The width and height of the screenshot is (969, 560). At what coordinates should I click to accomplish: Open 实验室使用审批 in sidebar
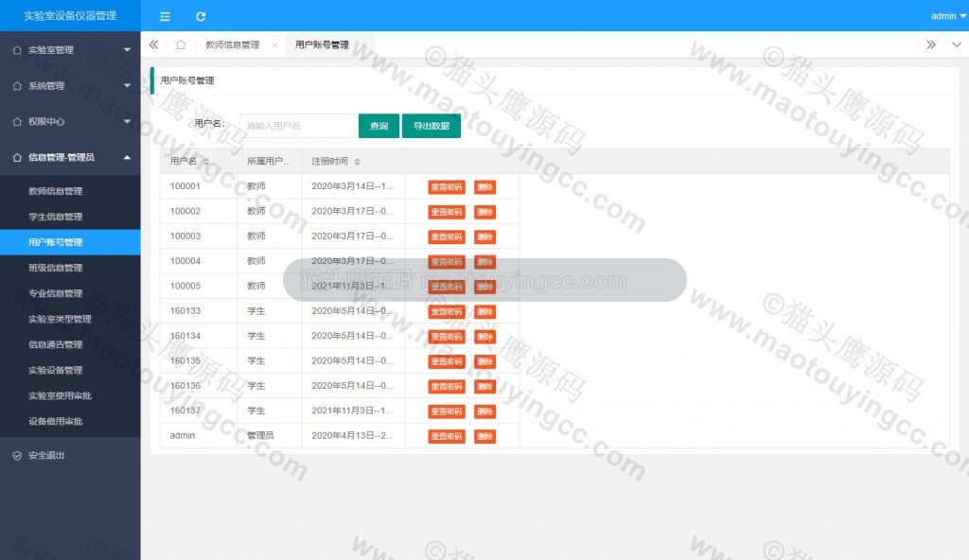pos(70,395)
